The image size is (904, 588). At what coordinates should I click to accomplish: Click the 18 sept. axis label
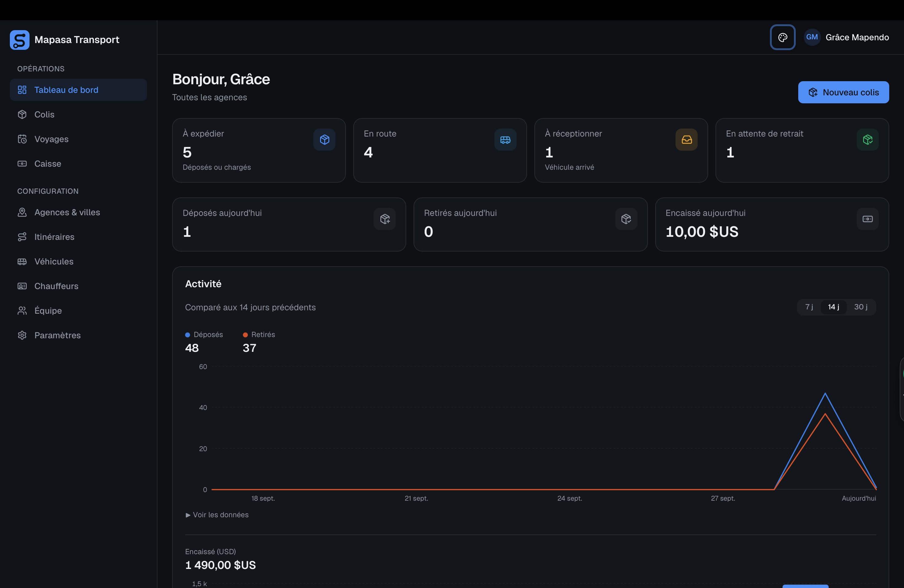point(263,499)
